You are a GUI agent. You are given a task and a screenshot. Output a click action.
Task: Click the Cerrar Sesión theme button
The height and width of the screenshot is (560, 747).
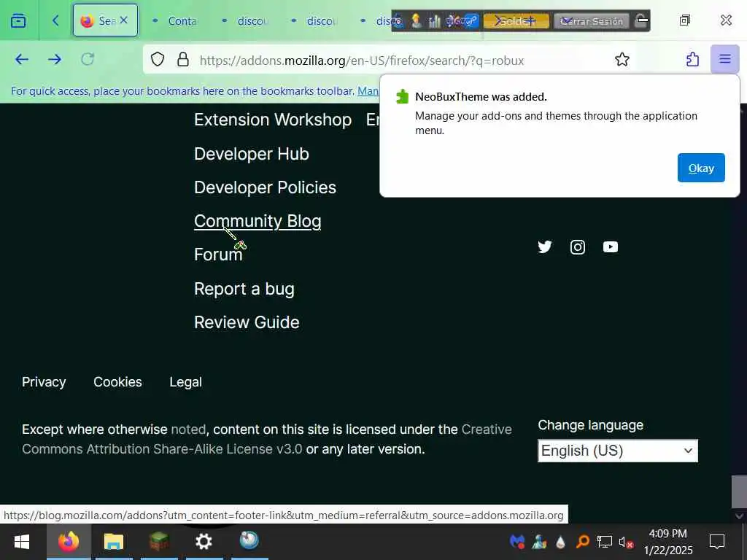coord(591,21)
